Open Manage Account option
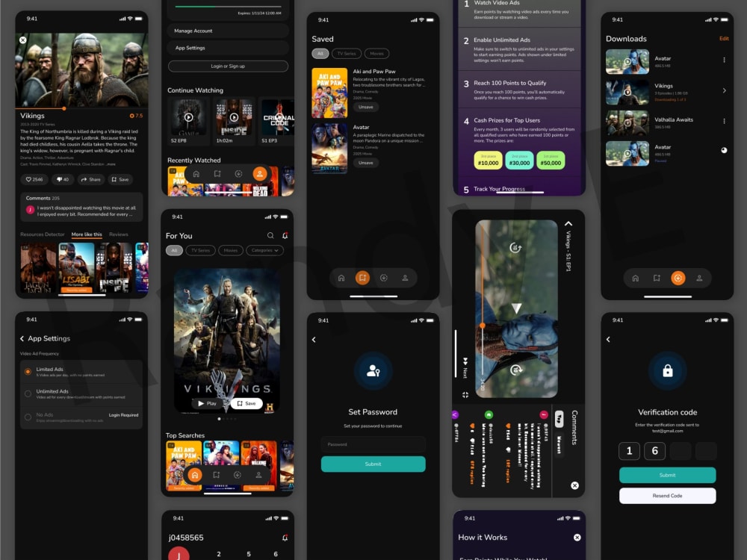Screen dimensions: 747x560 [228, 31]
